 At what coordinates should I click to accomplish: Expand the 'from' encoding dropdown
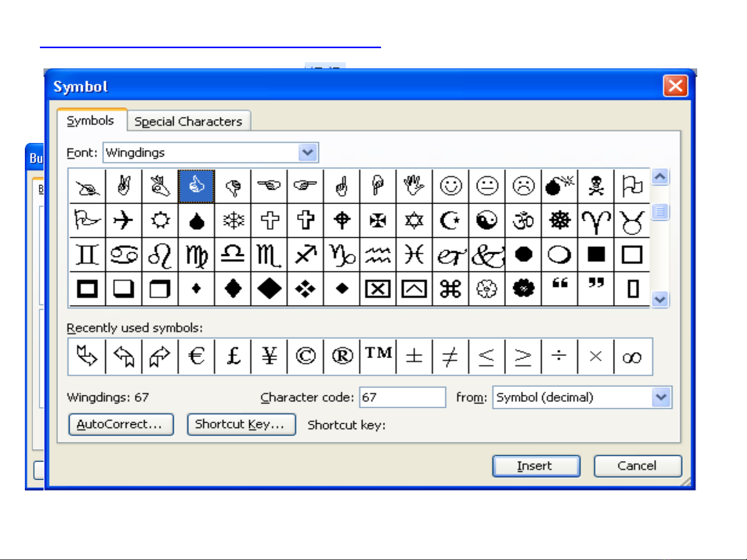(661, 397)
